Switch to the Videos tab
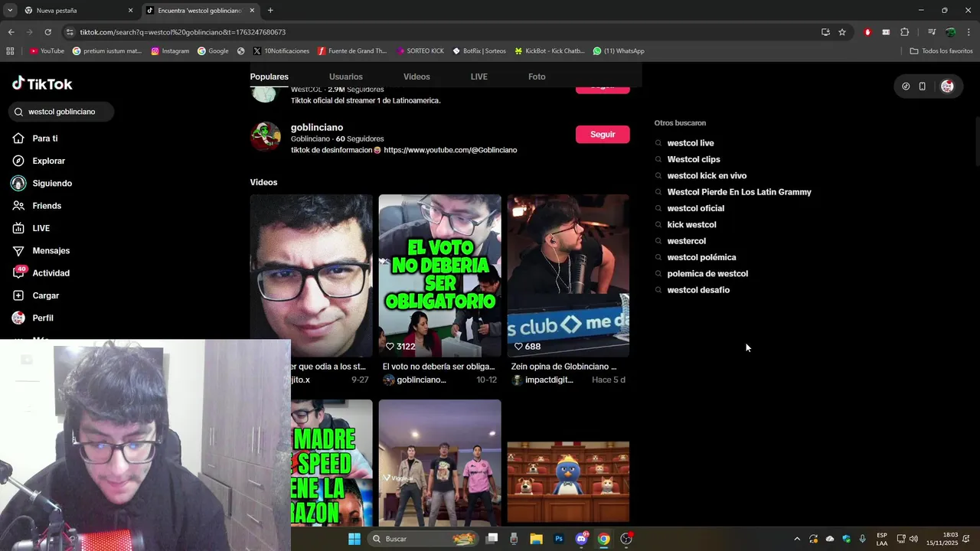 416,77
